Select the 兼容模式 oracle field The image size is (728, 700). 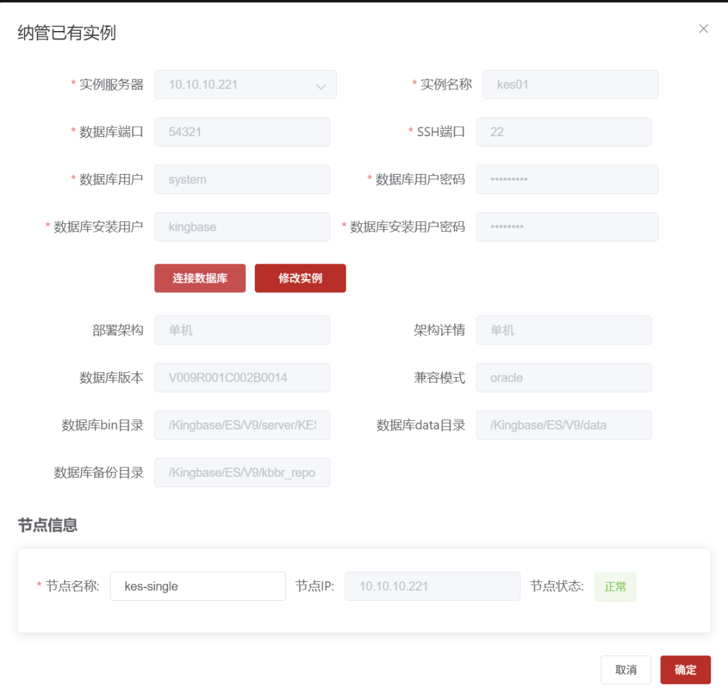[x=564, y=378]
